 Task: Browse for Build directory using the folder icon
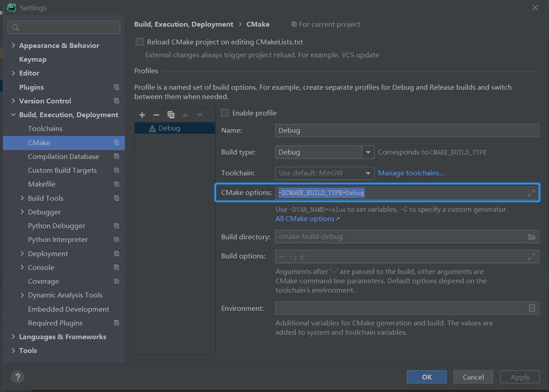tap(531, 237)
